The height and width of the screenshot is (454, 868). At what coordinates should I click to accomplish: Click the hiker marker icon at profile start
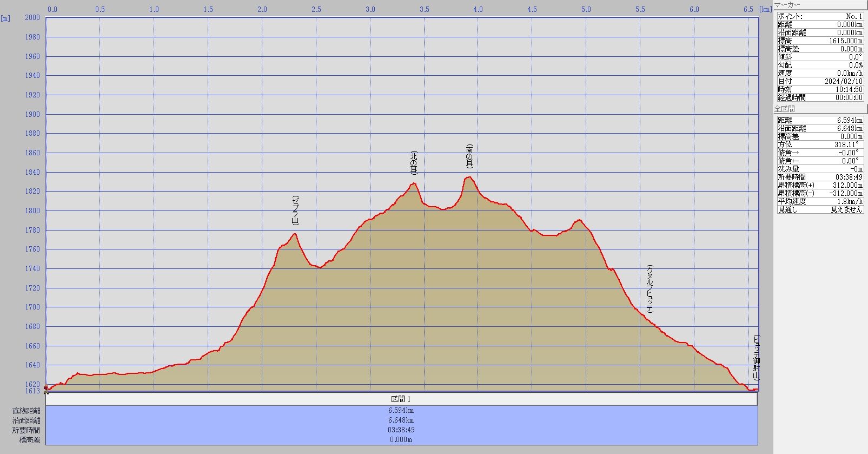coord(47,389)
